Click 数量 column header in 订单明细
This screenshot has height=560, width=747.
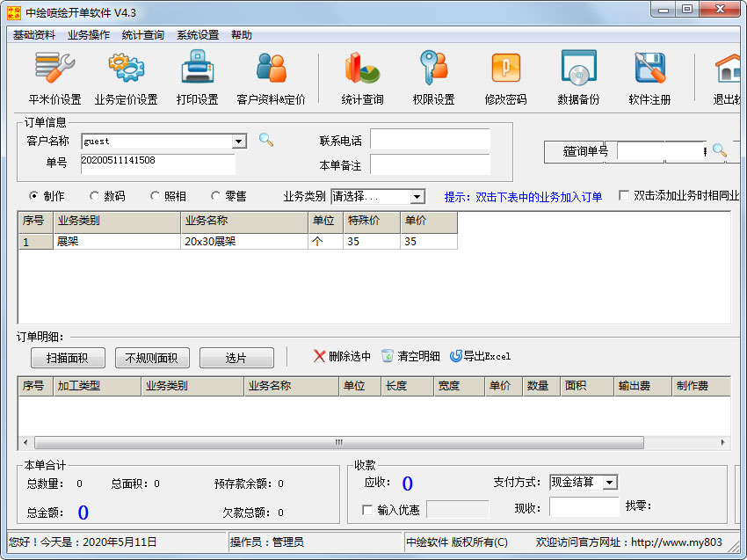tap(541, 386)
